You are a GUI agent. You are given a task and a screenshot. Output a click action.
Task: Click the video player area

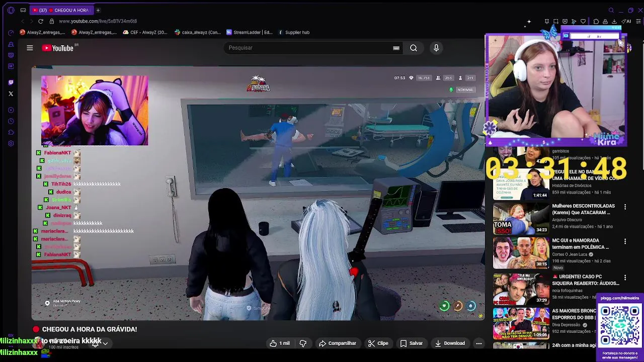coord(258,194)
